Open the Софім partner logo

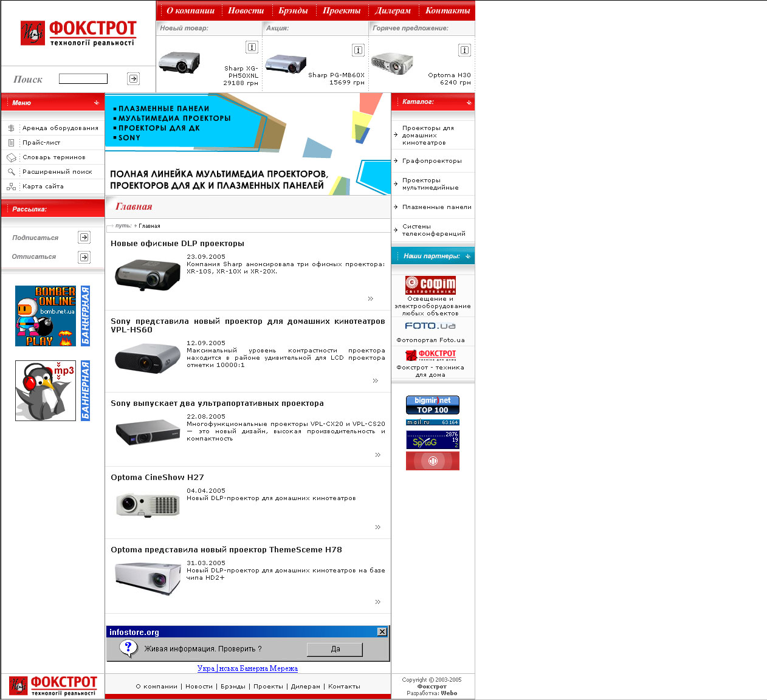point(430,285)
